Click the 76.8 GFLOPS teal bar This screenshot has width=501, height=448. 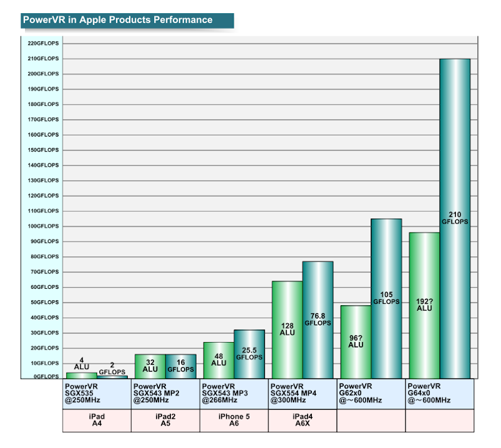pos(318,320)
